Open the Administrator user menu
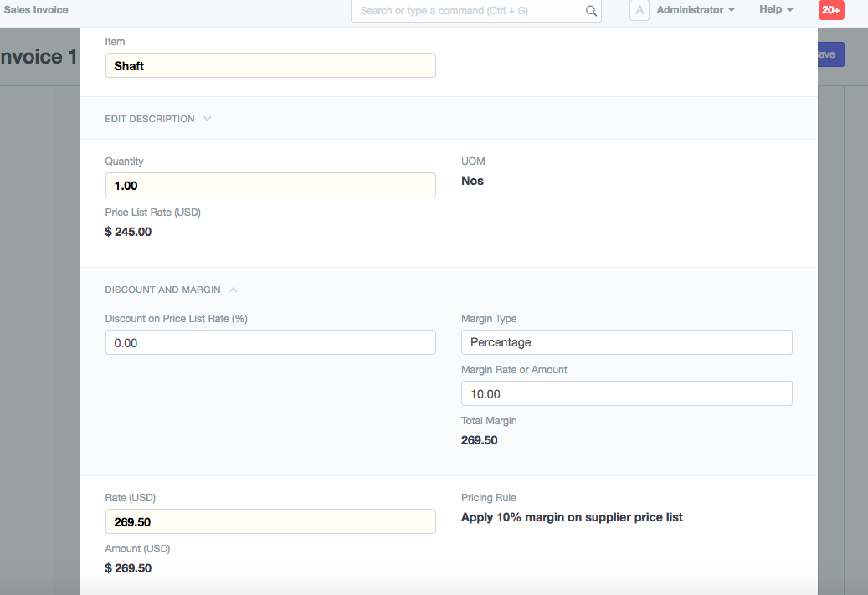The height and width of the screenshot is (595, 868). pos(695,10)
